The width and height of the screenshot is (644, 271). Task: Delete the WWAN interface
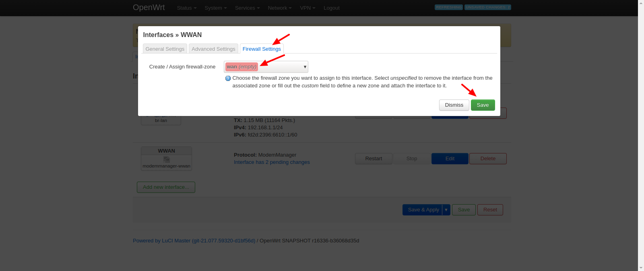(488, 159)
